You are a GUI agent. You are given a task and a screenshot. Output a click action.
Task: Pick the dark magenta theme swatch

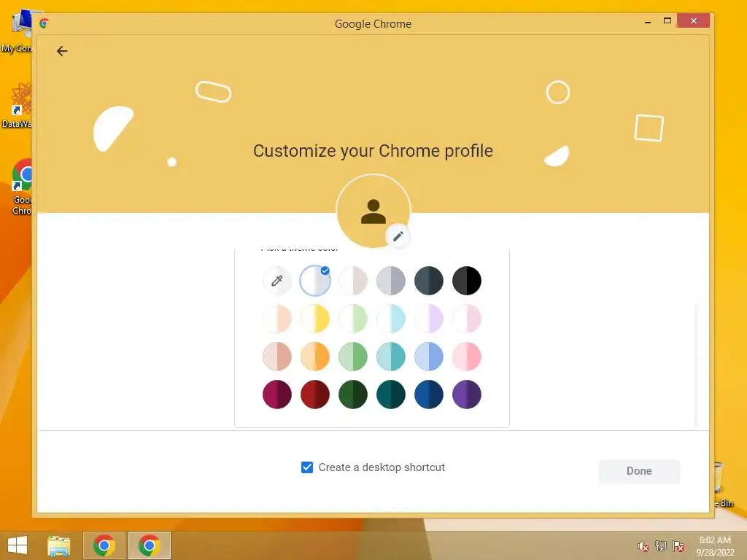point(276,394)
